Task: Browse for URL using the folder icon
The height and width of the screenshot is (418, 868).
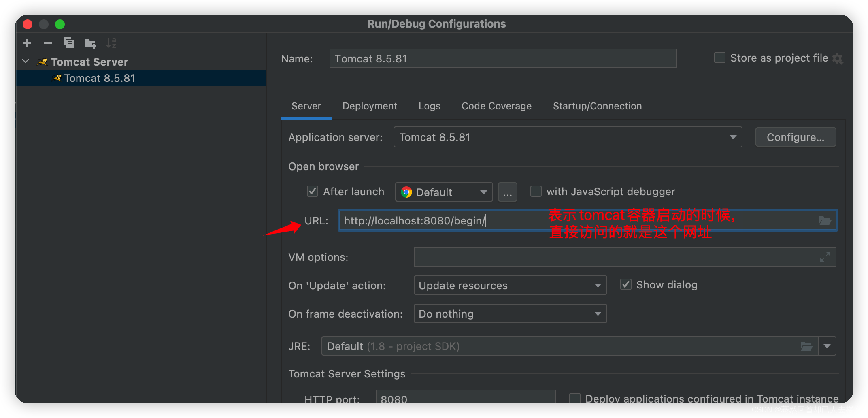Action: tap(825, 221)
